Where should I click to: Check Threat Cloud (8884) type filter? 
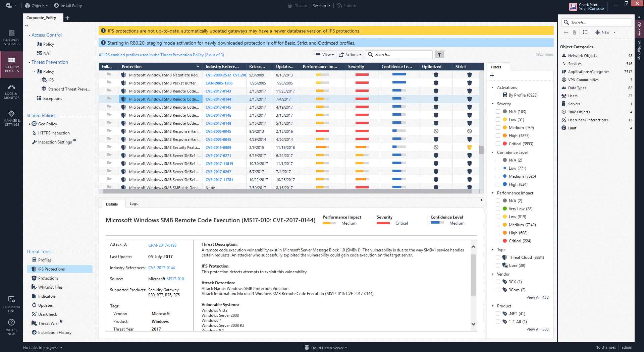tap(498, 257)
